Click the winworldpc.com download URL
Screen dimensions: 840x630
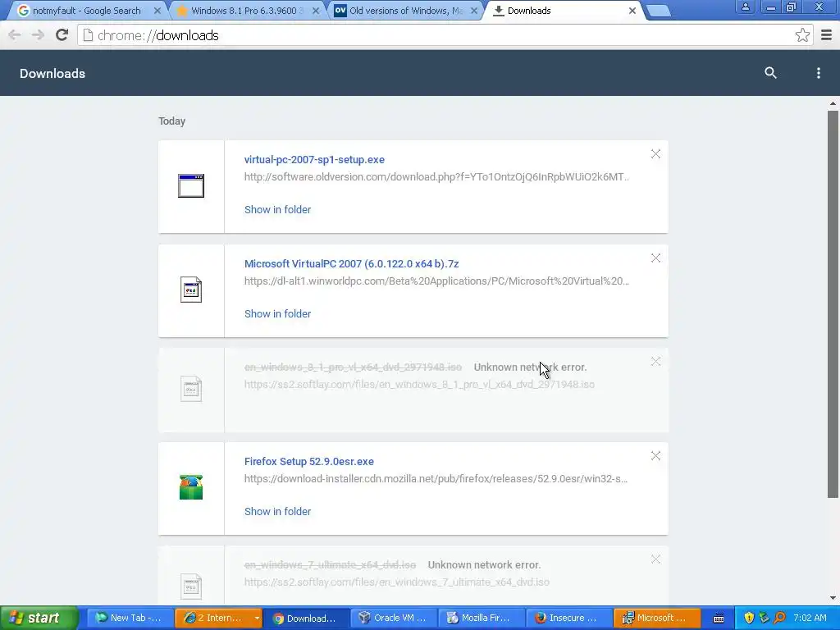pos(436,281)
